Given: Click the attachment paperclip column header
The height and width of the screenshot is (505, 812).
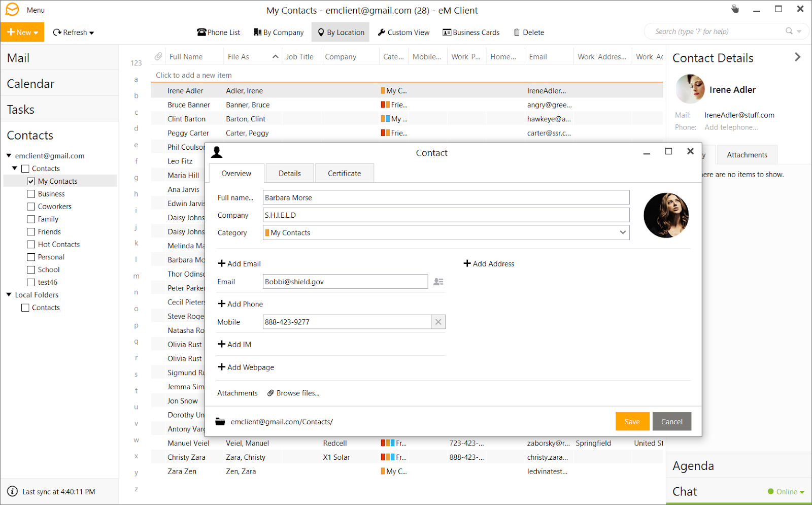Looking at the screenshot, I should (x=158, y=56).
